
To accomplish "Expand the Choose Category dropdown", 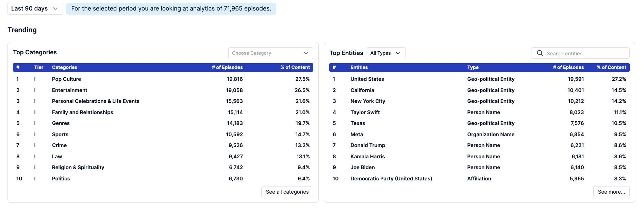I will pyautogui.click(x=270, y=53).
